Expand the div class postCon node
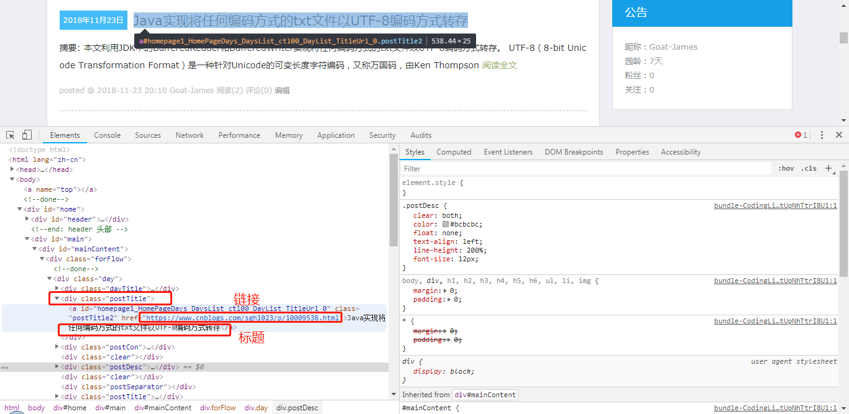 click(57, 347)
